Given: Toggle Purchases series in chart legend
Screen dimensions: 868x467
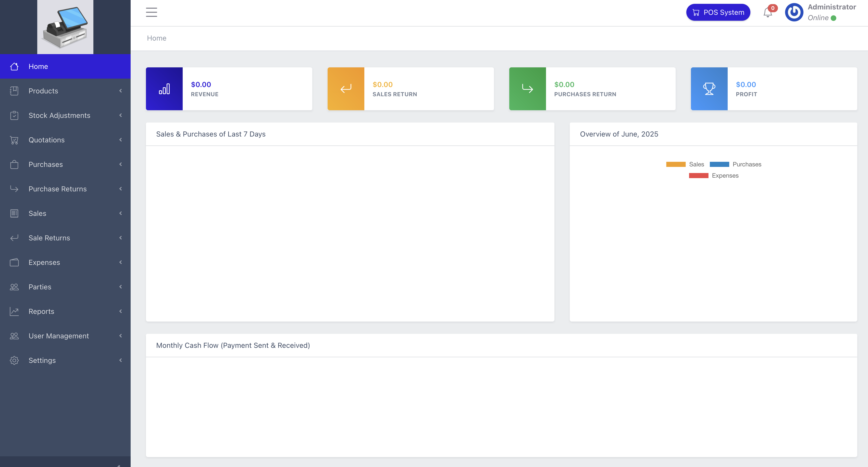Looking at the screenshot, I should click(x=735, y=164).
